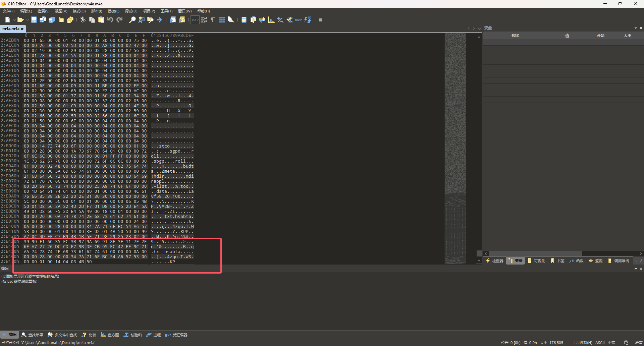Copy selection with the copy icon
This screenshot has height=346, width=644.
(x=92, y=20)
